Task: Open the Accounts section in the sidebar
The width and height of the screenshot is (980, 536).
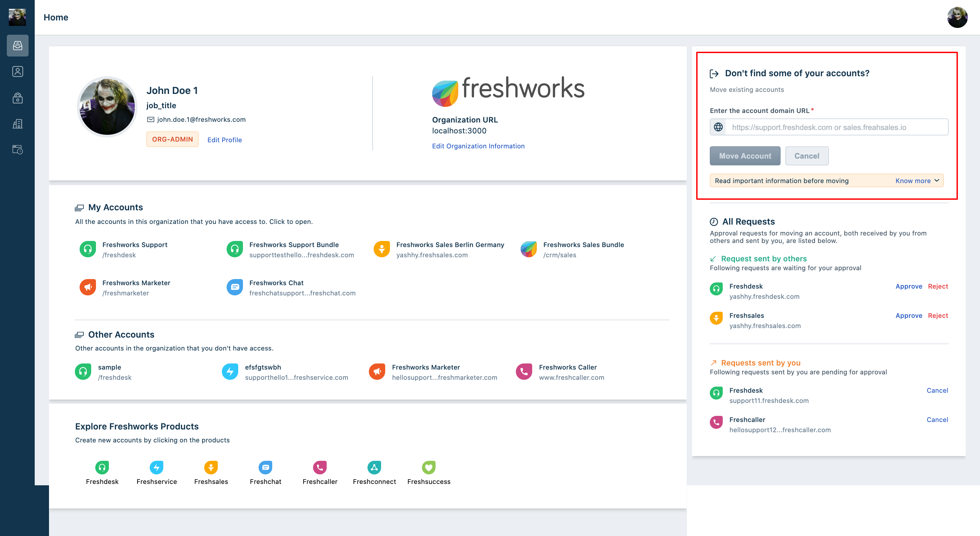Action: coord(17,46)
